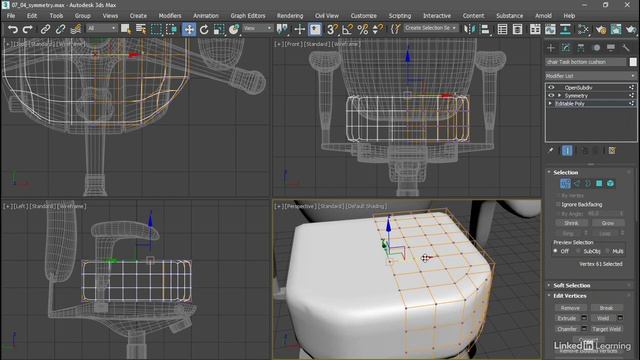Image resolution: width=640 pixels, height=360 pixels.
Task: Select Edge sub-object level icon
Action: click(577, 184)
